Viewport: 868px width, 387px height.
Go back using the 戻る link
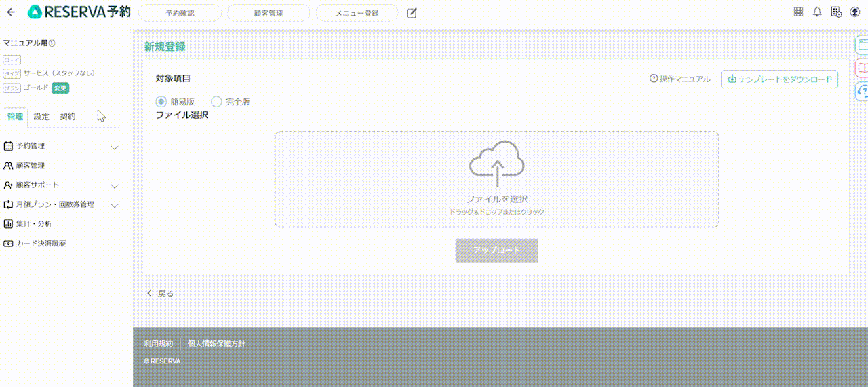[x=161, y=294]
